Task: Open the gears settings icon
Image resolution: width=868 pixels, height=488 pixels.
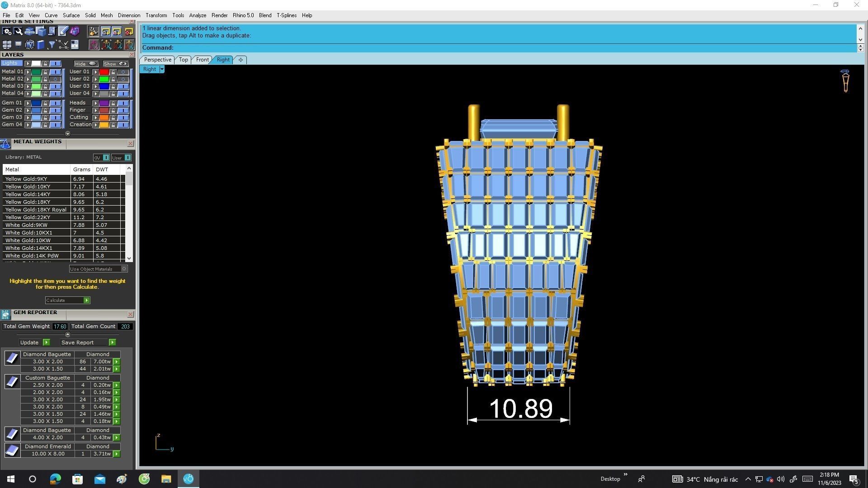Action: pos(7,31)
